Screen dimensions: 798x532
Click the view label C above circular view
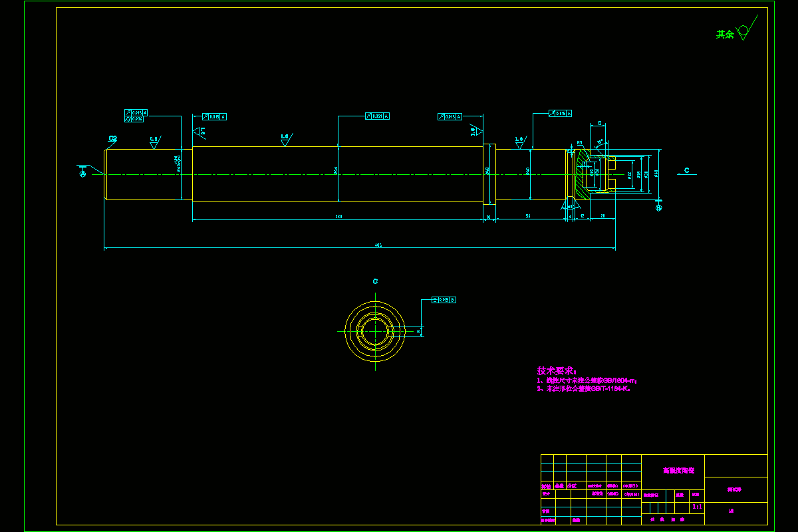pyautogui.click(x=375, y=281)
